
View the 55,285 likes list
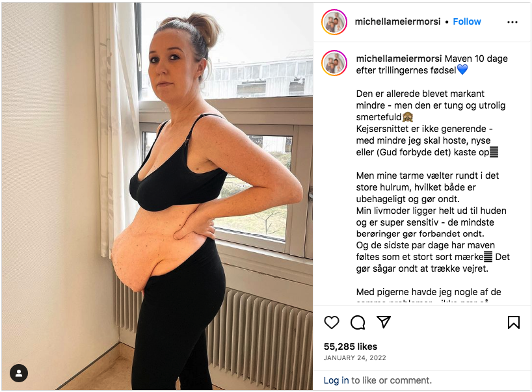pos(350,346)
